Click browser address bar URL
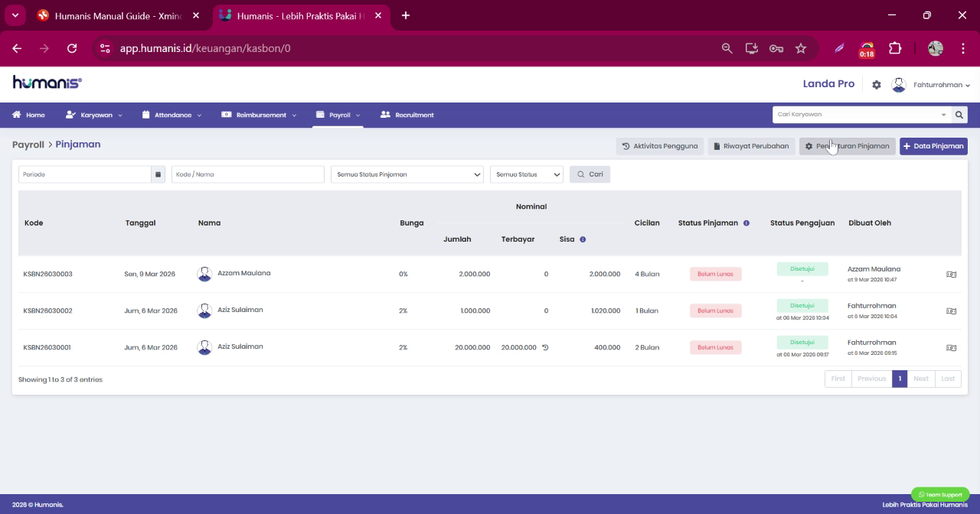 [205, 48]
